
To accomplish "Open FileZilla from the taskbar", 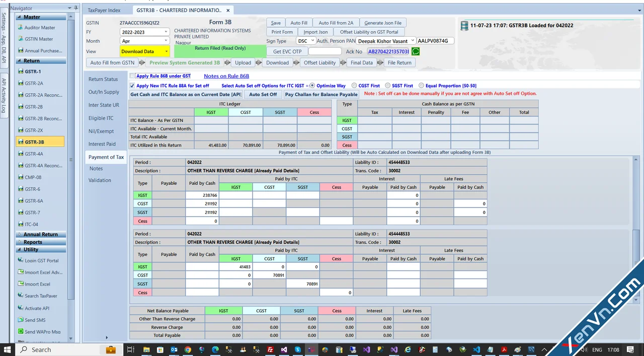I will (270, 349).
